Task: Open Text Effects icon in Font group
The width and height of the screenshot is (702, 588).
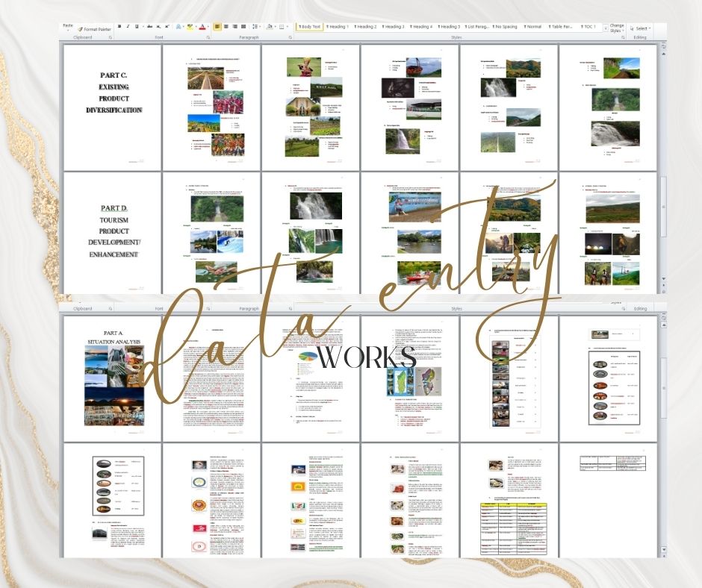Action: 178,27
